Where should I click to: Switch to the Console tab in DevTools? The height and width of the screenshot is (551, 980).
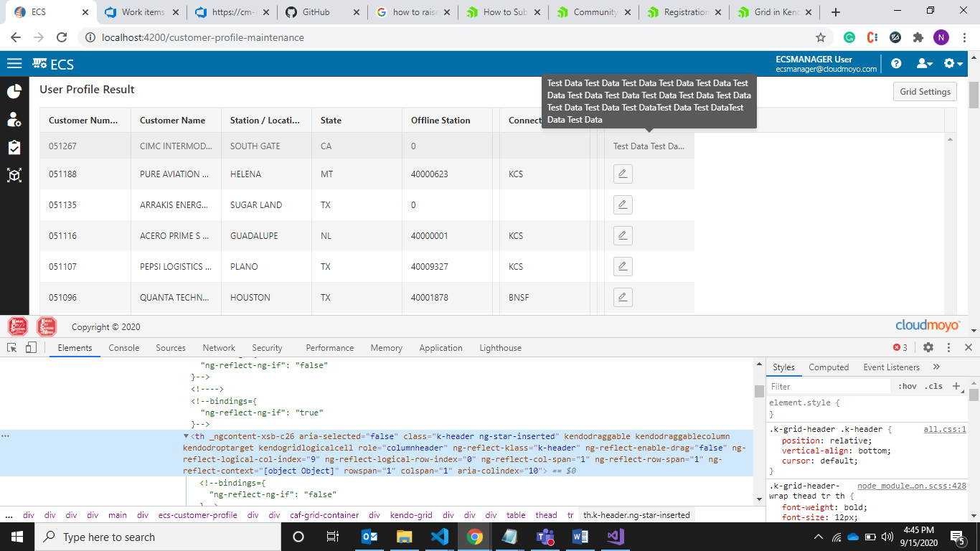click(124, 348)
